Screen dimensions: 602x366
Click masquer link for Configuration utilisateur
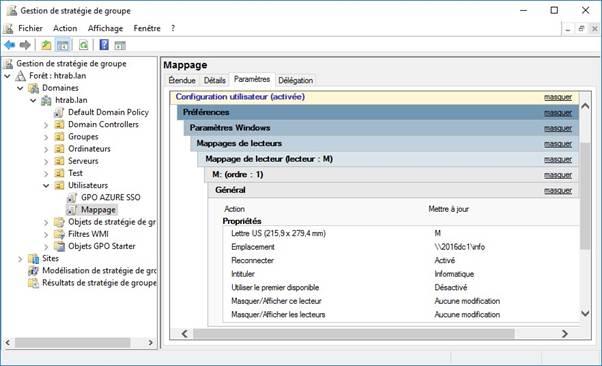[x=558, y=97]
